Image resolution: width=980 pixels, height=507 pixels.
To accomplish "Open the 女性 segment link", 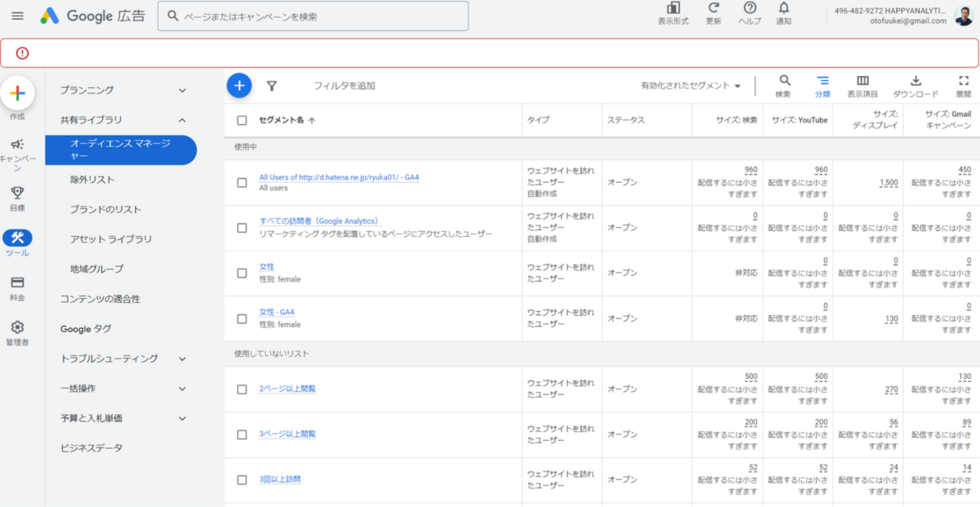I will point(267,267).
